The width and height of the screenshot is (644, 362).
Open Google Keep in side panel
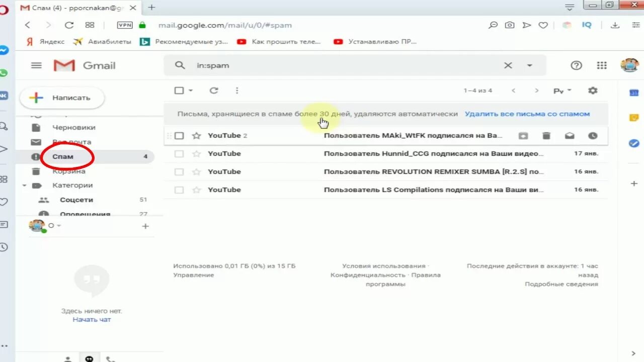[634, 118]
